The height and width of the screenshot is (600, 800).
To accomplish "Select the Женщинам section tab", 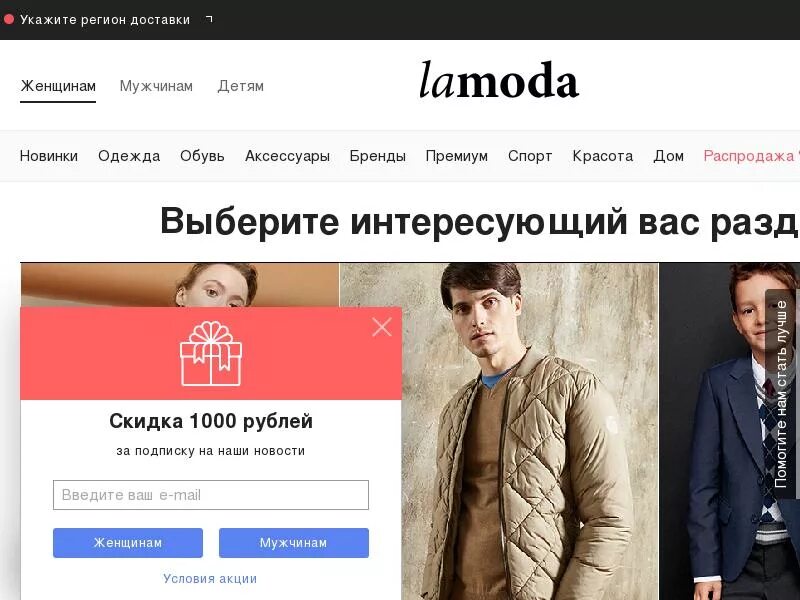I will (x=58, y=86).
